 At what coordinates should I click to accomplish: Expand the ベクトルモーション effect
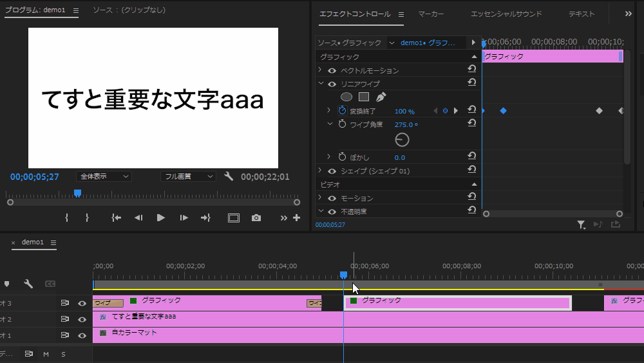(320, 70)
